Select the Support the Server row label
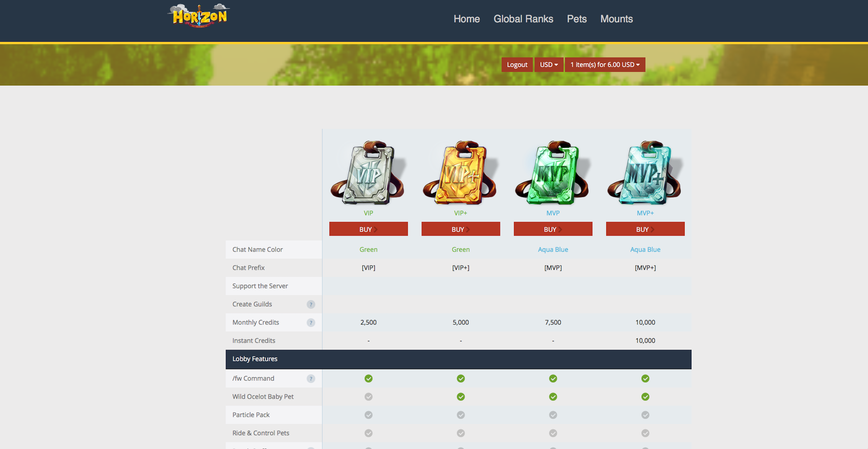 pos(260,286)
